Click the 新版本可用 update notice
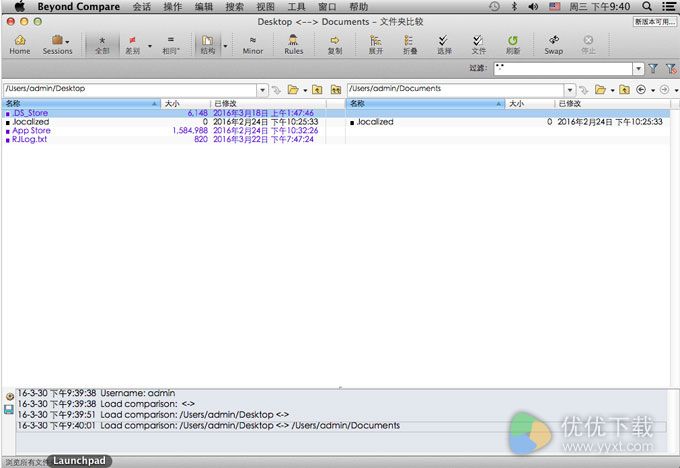 pos(654,22)
